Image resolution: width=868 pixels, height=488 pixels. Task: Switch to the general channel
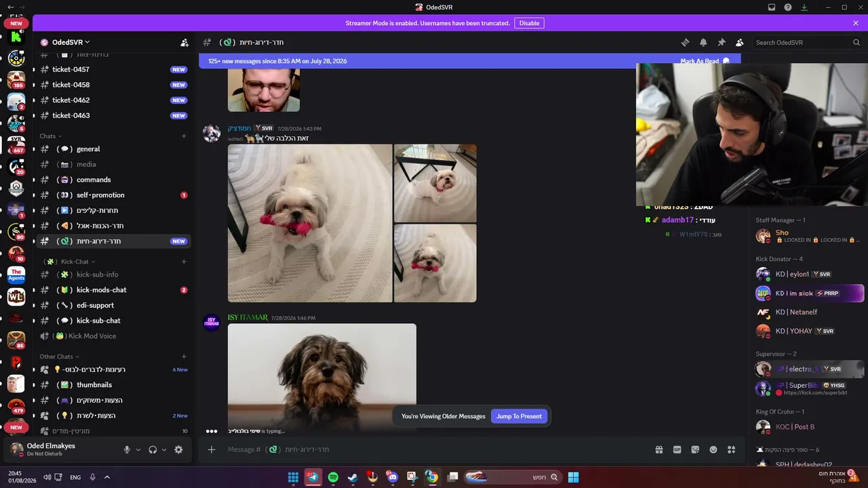[x=113, y=149]
